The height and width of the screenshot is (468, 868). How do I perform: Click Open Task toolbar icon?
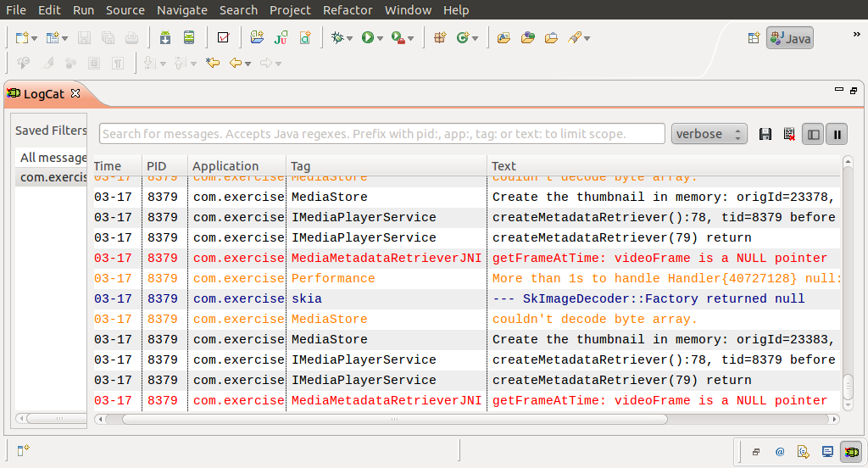[x=528, y=37]
